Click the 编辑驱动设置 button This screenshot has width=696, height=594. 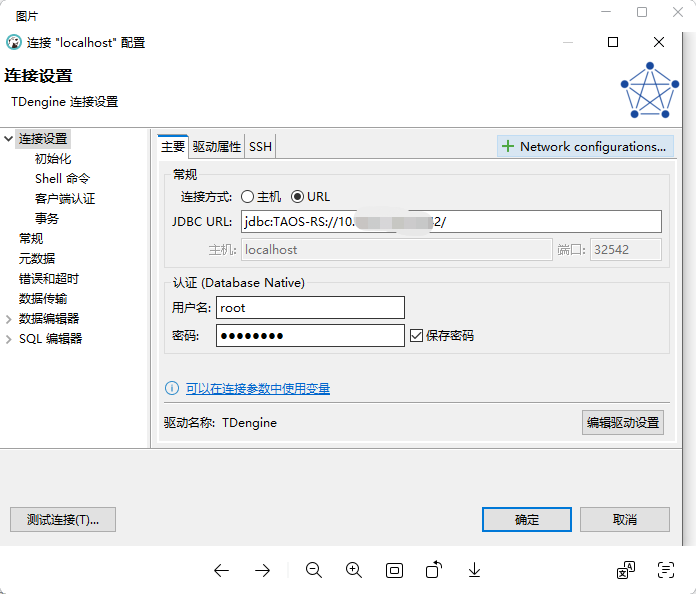[623, 422]
